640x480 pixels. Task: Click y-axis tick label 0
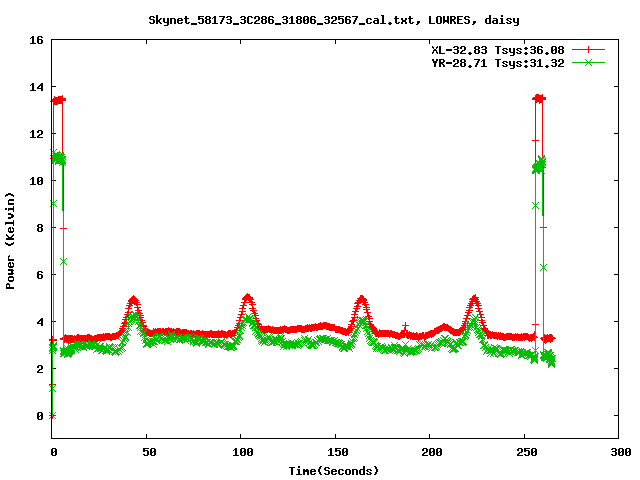40,416
